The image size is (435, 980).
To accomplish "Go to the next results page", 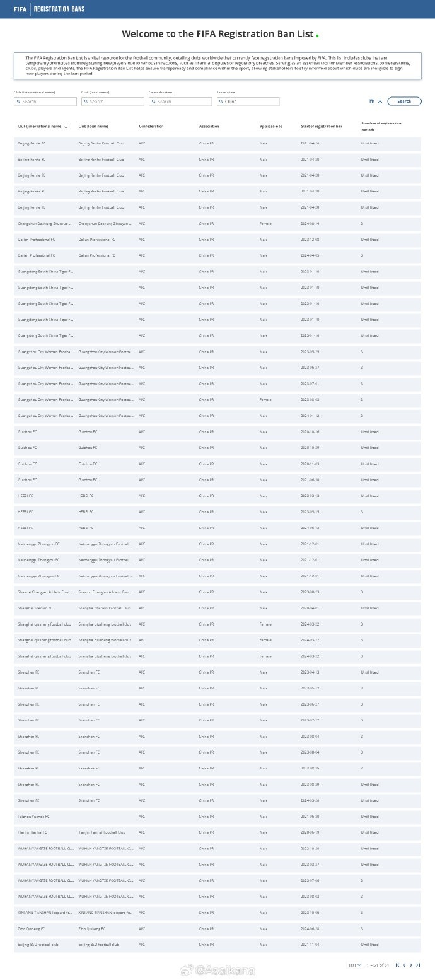I will click(x=411, y=965).
